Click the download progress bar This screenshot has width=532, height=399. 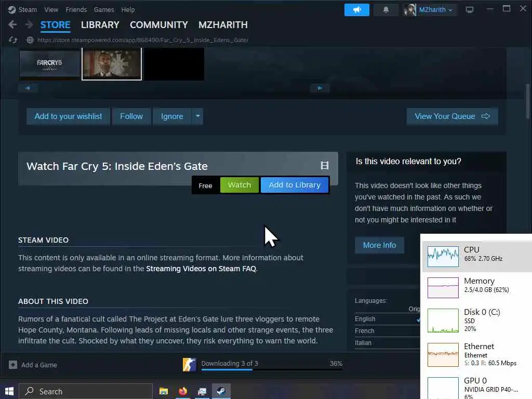[x=272, y=369]
